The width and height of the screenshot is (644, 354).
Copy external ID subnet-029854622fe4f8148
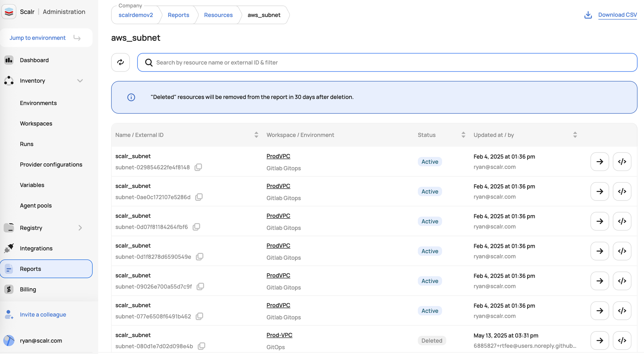[x=198, y=167]
